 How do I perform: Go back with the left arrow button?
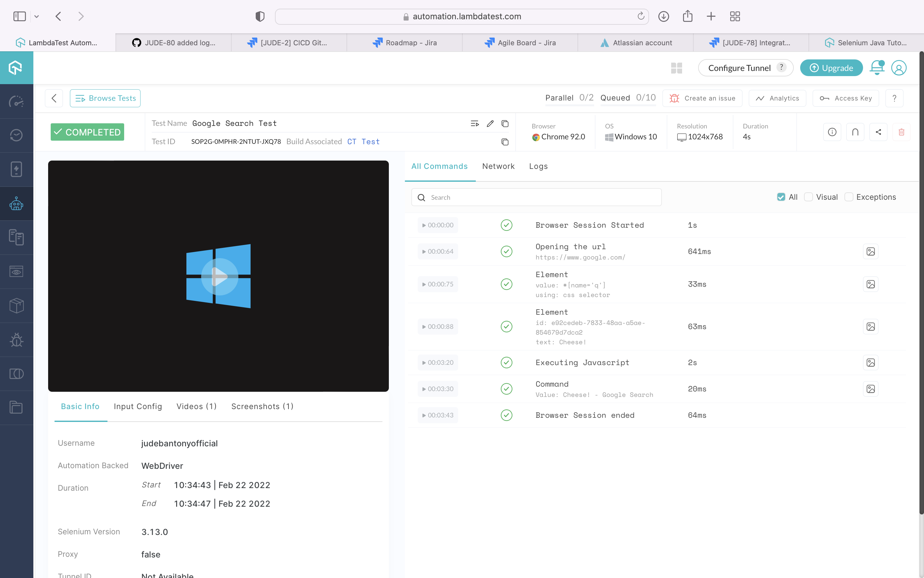coord(54,98)
